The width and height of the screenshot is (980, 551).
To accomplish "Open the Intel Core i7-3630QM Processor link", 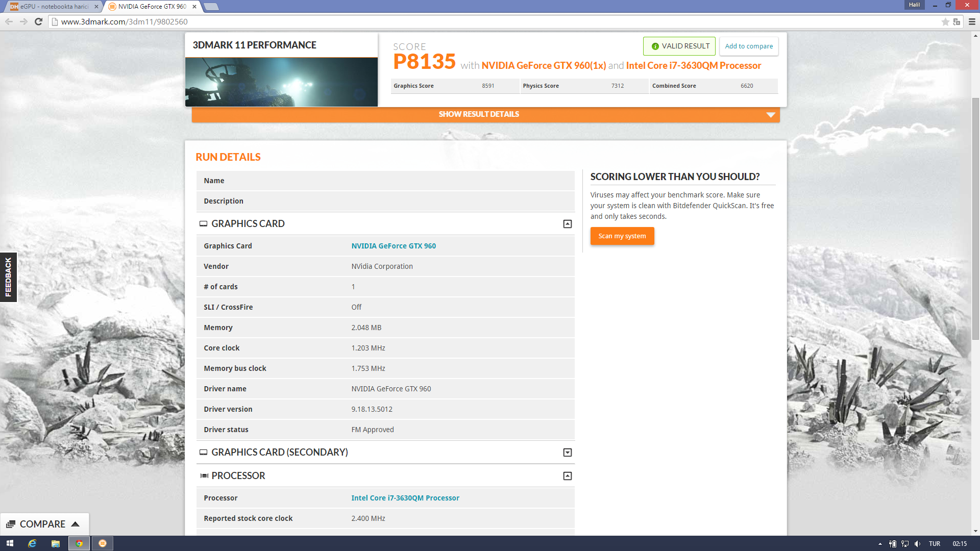I will click(x=405, y=498).
